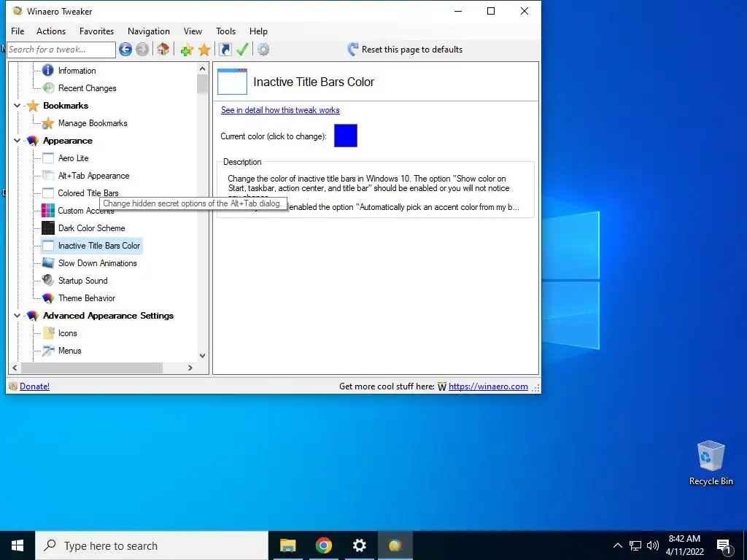This screenshot has width=747, height=560.
Task: Click the Recent Changes tree icon
Action: tap(48, 87)
